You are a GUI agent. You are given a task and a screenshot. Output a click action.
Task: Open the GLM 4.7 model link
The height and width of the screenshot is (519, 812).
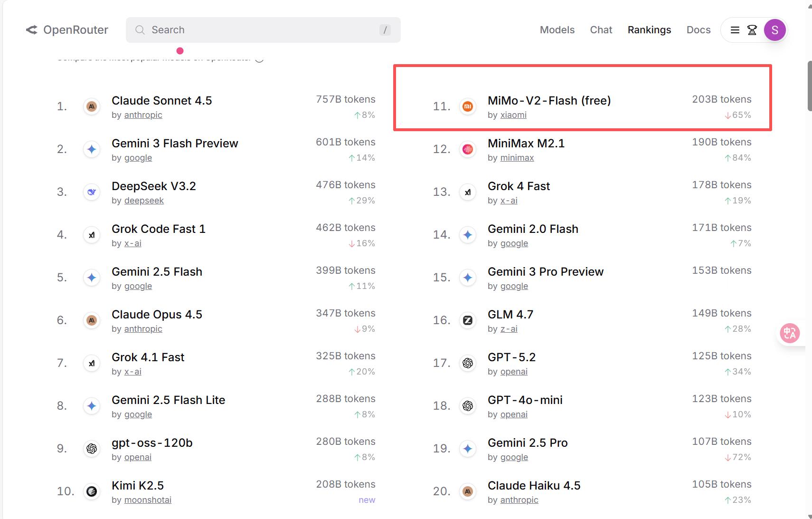click(510, 315)
